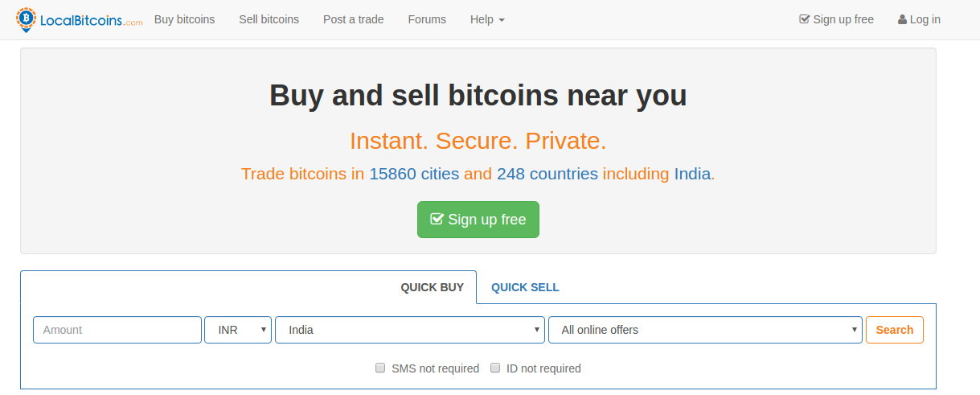Screen dimensions: 980x395
Task: Visit the Forums link
Action: click(x=427, y=19)
